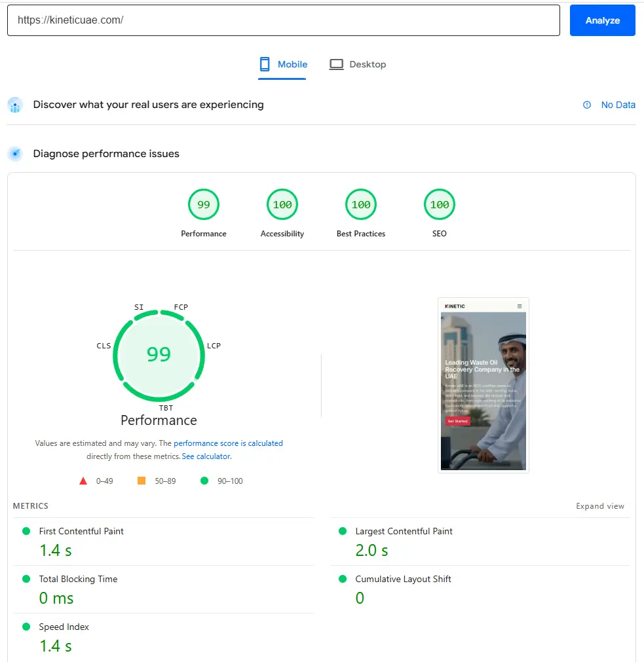Select the Best Practices score gauge
The height and width of the screenshot is (662, 644).
[361, 205]
